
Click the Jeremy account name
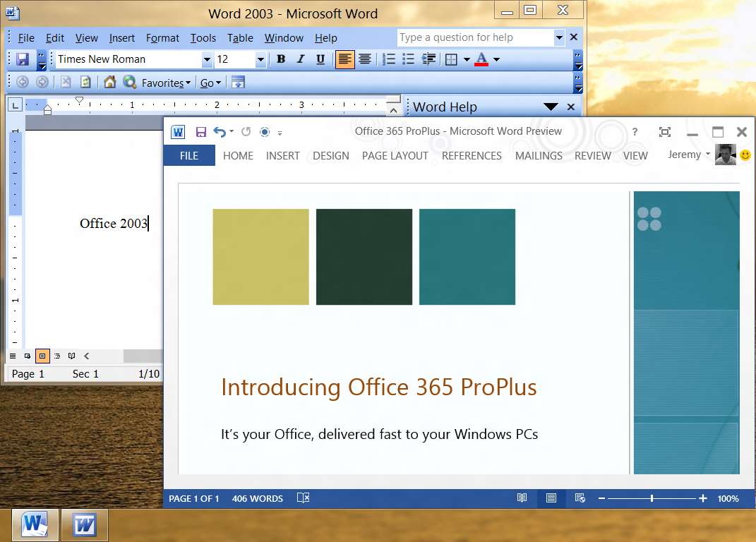coord(684,155)
